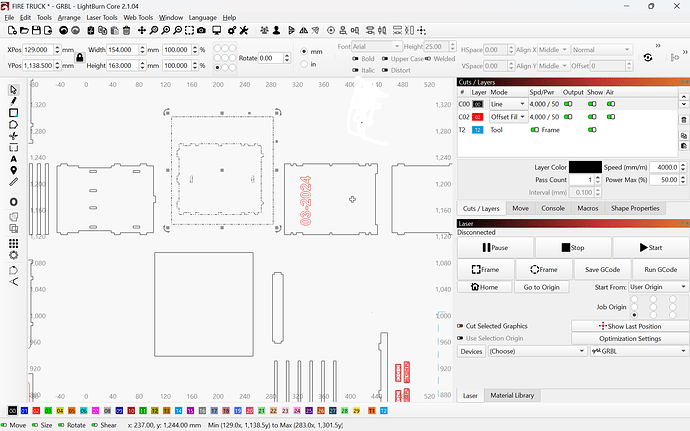Click the Delete trash icon in toolbar
Viewport: 690px width, 431px height.
pos(126,30)
